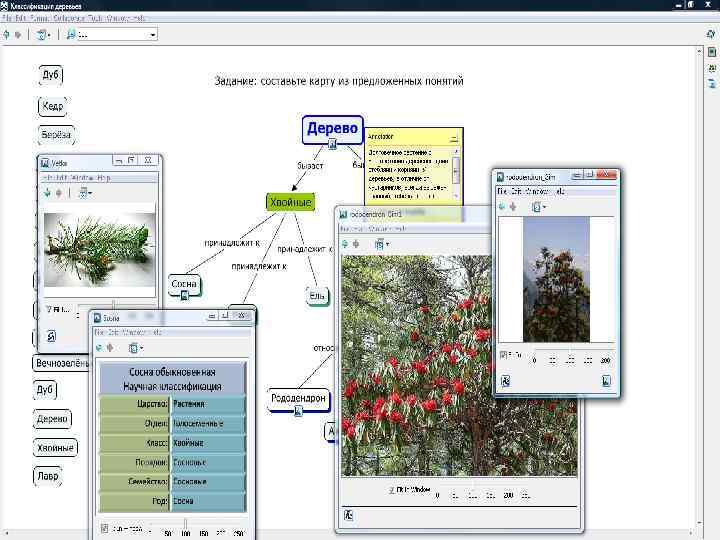Select the Рододендрон concept node
The image size is (720, 540).
(x=298, y=398)
